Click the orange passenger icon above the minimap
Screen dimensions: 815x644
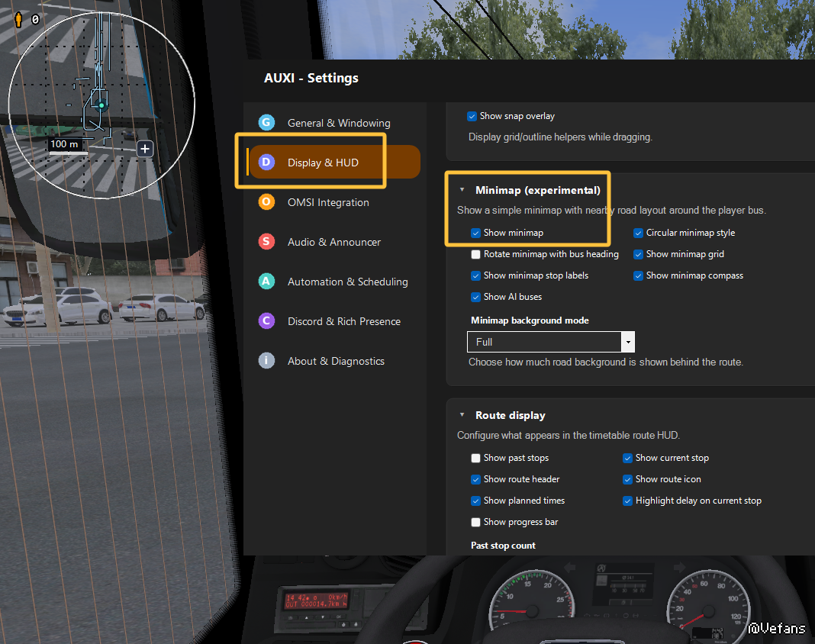(19, 20)
